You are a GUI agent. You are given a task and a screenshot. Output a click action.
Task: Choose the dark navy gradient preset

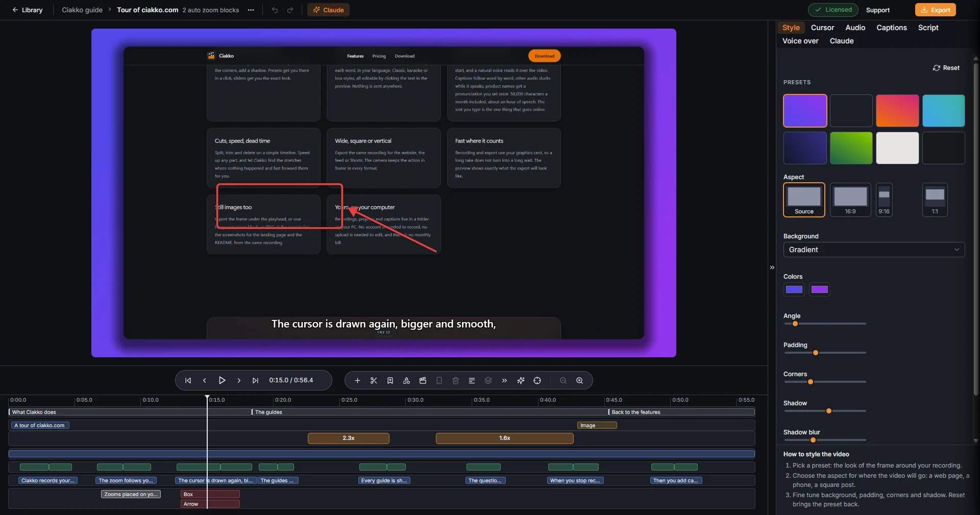click(x=805, y=148)
